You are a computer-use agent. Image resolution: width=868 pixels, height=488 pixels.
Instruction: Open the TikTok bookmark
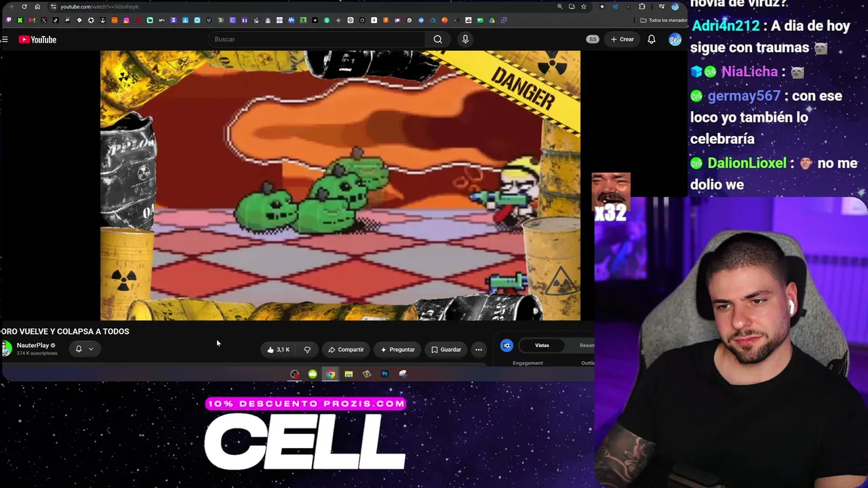pos(56,20)
